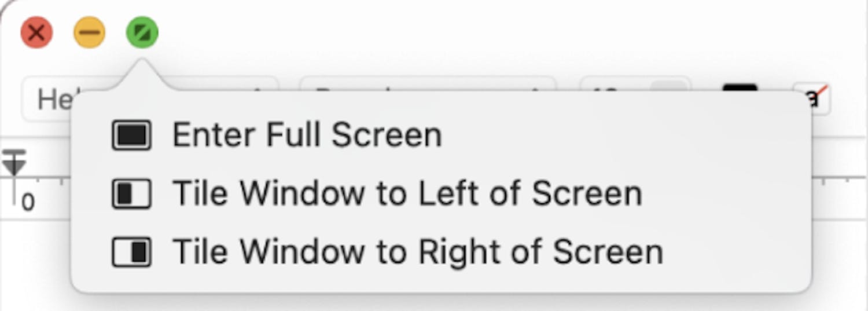Click the green full screen window button
Viewport: 868px width, 311px height.
(x=142, y=32)
